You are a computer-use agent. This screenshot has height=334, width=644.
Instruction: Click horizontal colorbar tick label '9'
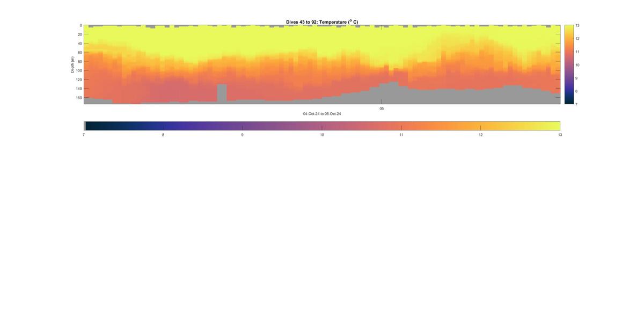(x=243, y=135)
